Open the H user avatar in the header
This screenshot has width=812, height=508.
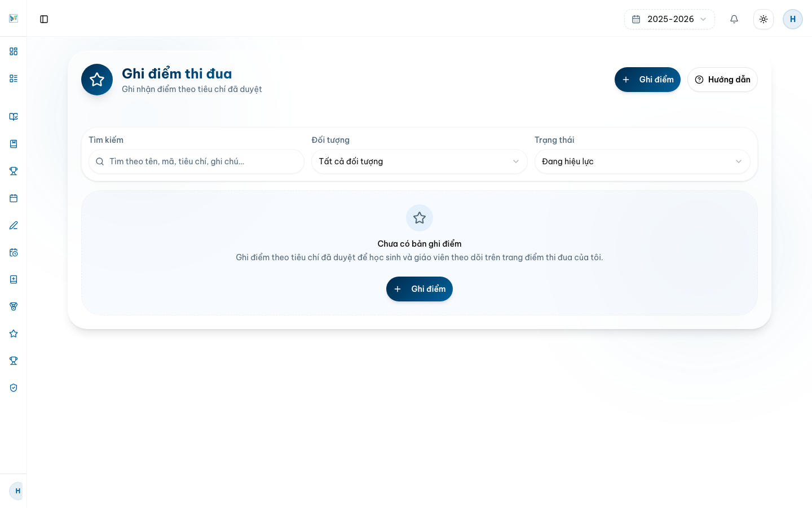coord(793,19)
